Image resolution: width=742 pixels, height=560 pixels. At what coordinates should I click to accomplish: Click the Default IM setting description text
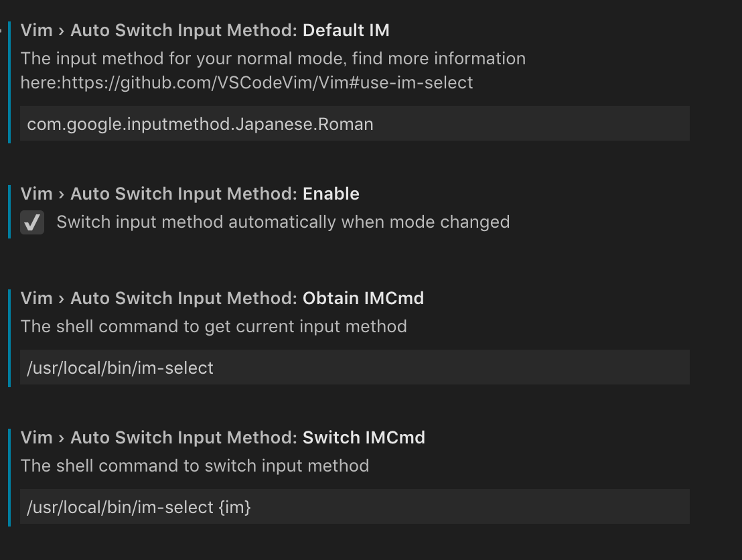[x=268, y=58]
